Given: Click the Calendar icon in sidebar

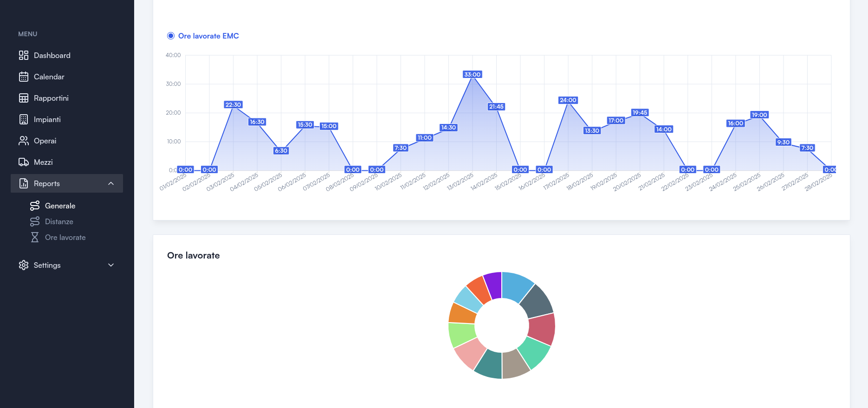Looking at the screenshot, I should (24, 77).
